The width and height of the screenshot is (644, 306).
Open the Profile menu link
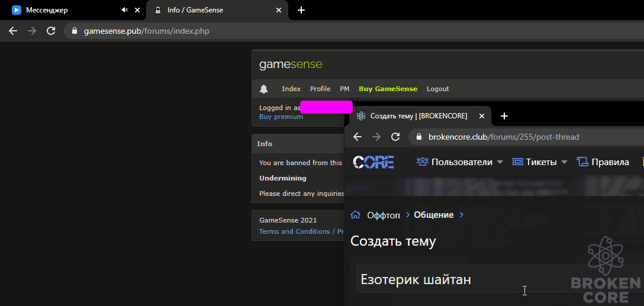click(x=320, y=89)
